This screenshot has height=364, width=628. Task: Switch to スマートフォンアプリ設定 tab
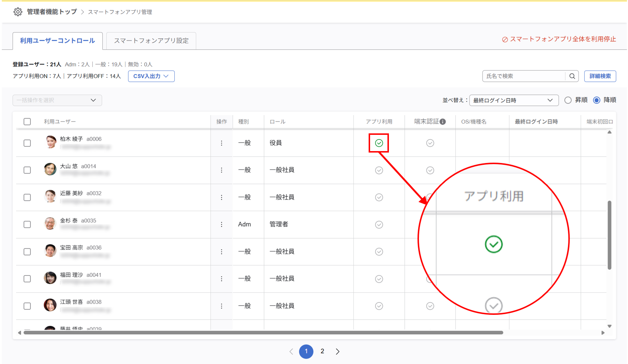tap(151, 41)
